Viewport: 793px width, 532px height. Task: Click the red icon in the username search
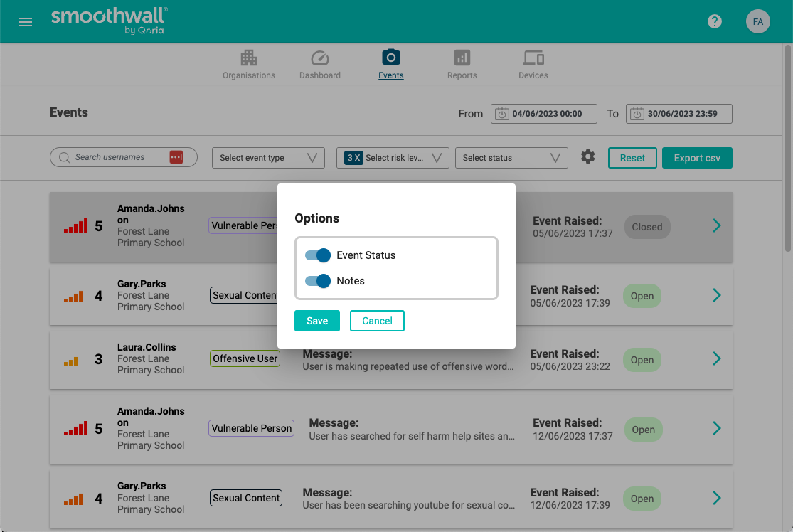pyautogui.click(x=176, y=157)
